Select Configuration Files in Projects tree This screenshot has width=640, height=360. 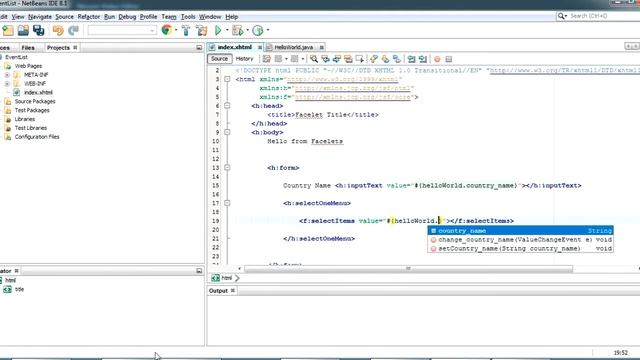pos(37,137)
